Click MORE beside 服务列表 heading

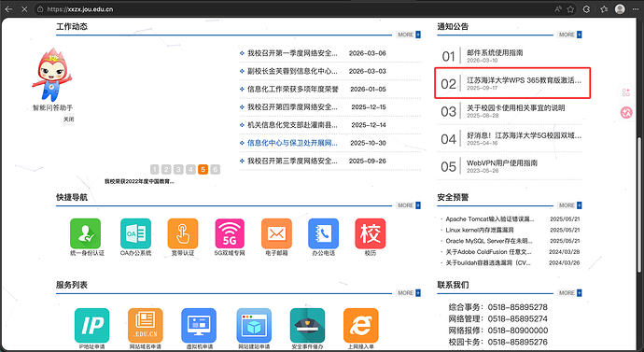click(409, 293)
